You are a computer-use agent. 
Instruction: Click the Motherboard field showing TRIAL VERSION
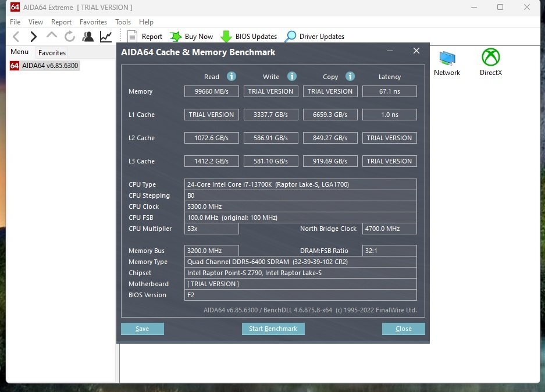tap(301, 284)
